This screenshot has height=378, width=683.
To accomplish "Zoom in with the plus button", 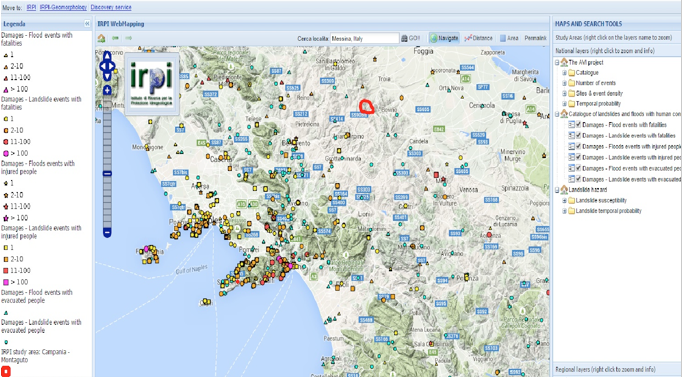I will (x=107, y=90).
